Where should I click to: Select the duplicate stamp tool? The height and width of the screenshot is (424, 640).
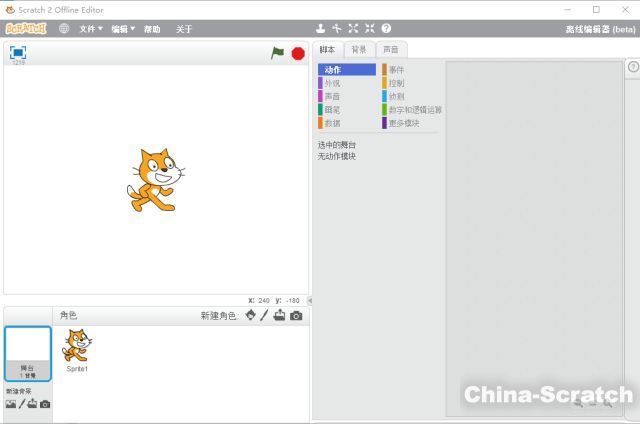pyautogui.click(x=320, y=29)
